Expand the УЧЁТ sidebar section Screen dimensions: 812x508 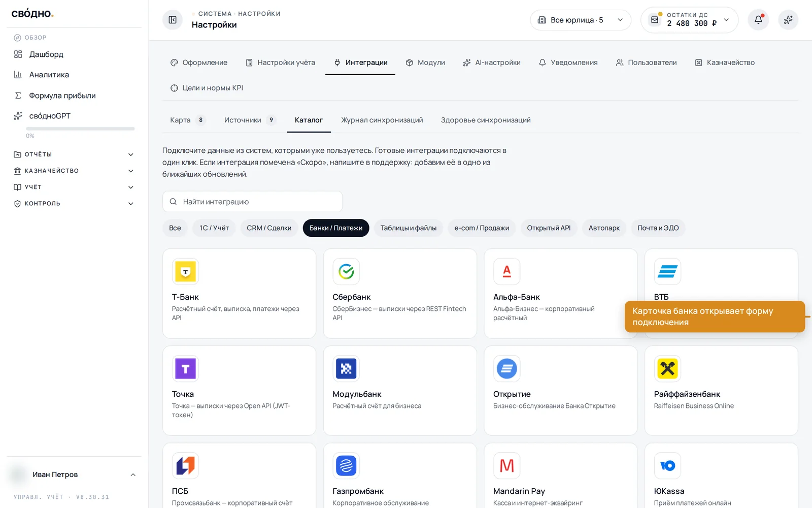pyautogui.click(x=74, y=187)
